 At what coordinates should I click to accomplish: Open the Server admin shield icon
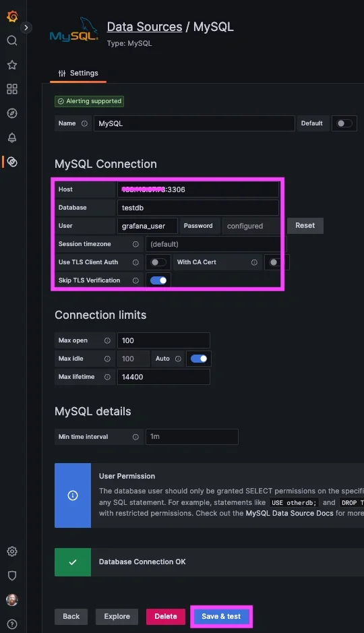(12, 575)
